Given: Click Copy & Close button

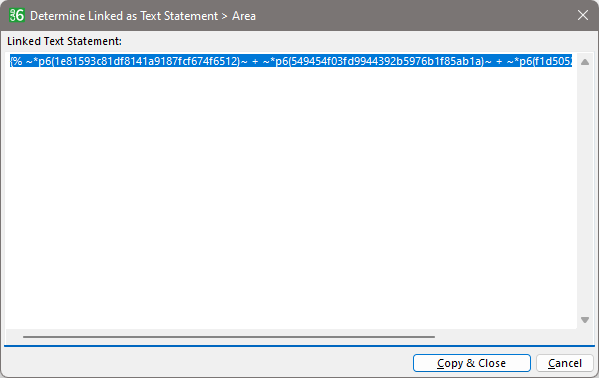Looking at the screenshot, I should click(471, 363).
